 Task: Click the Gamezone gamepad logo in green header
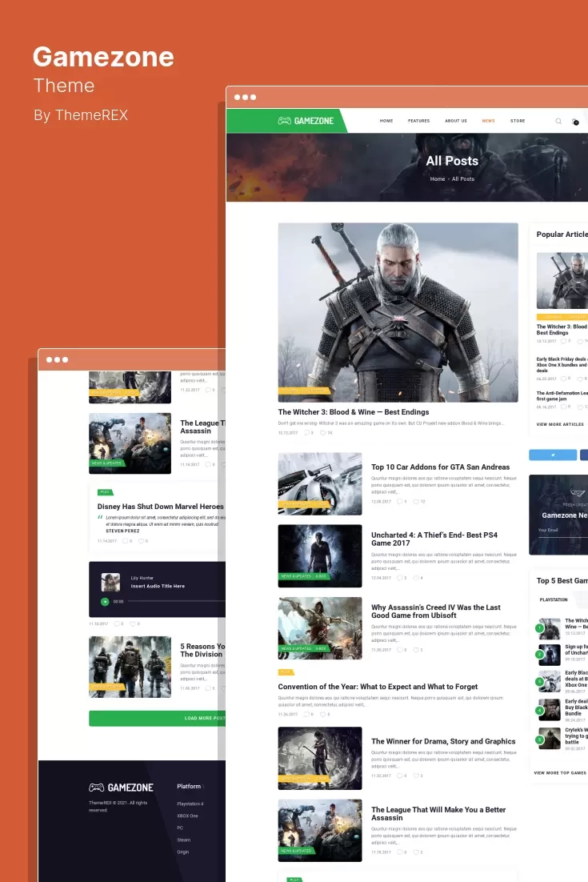(306, 120)
